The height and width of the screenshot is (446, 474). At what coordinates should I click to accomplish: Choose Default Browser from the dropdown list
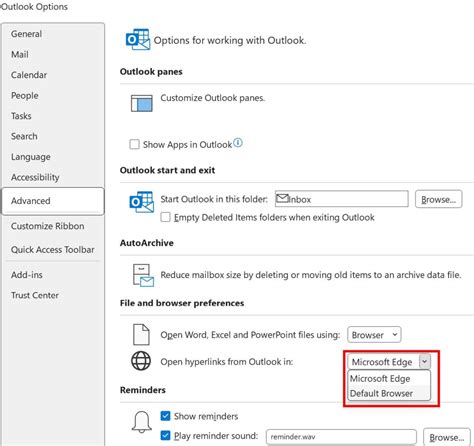pos(389,393)
